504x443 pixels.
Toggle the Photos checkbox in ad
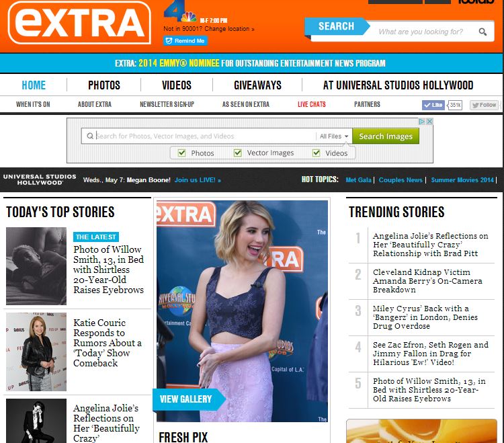[x=182, y=153]
